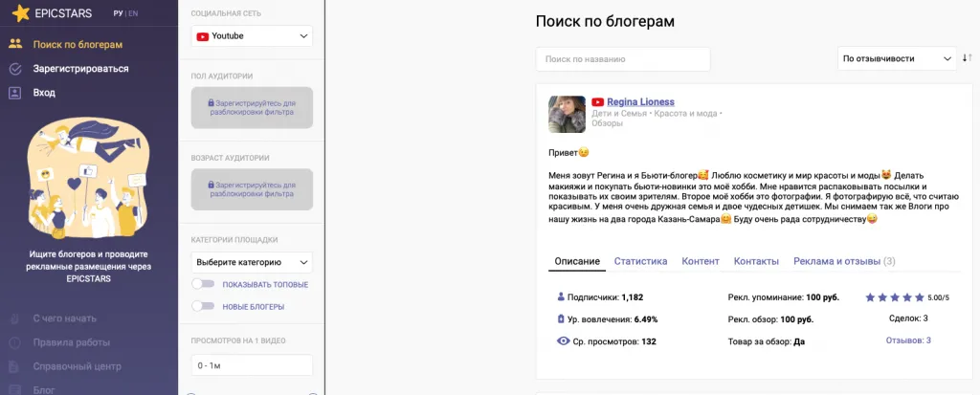Open Вход in the sidebar

coord(44,93)
